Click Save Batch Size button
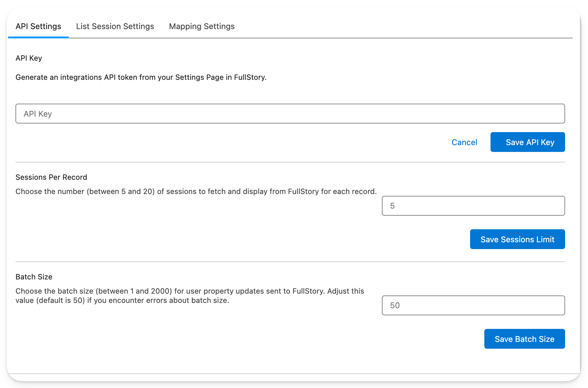The width and height of the screenshot is (588, 388). [525, 339]
